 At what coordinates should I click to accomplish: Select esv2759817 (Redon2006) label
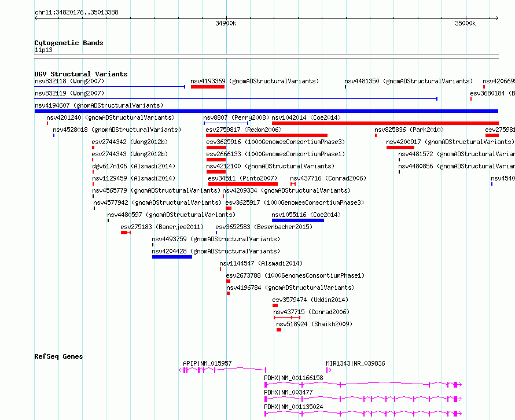click(244, 130)
